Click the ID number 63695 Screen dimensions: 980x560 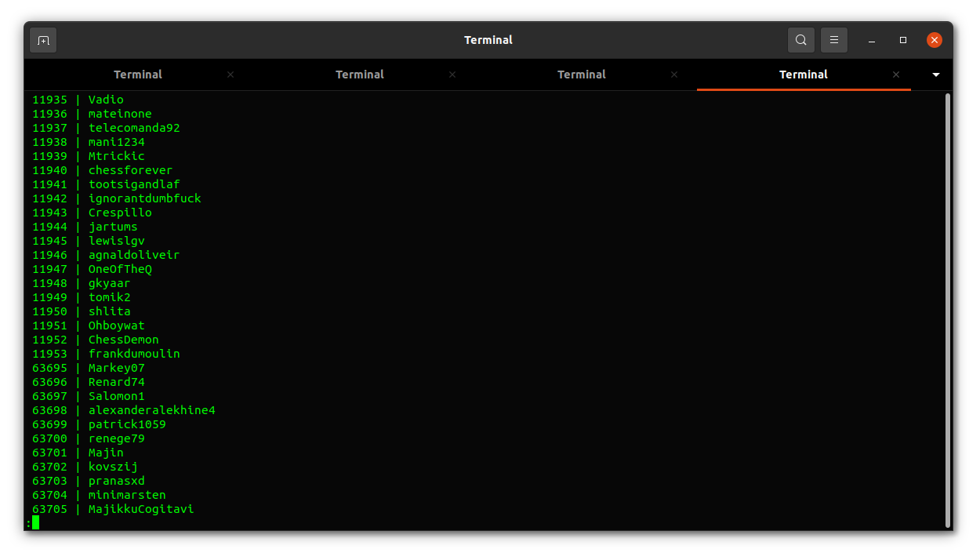[49, 368]
